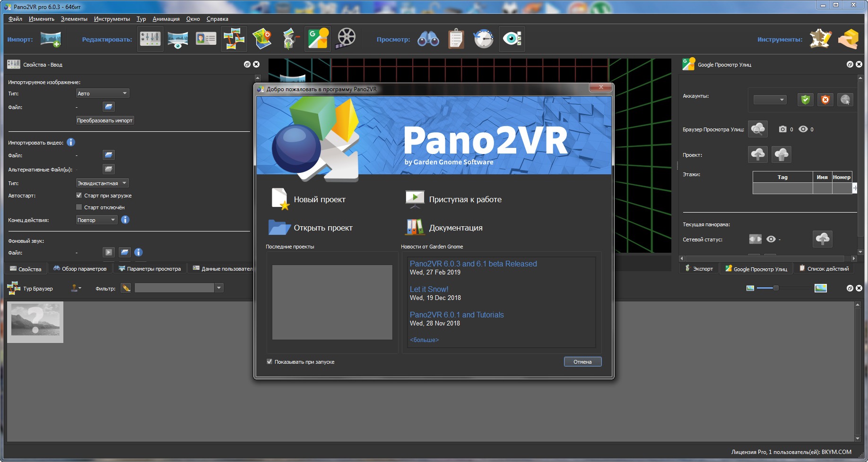Open the Файл menu
Viewport: 868px width, 462px height.
pos(15,19)
